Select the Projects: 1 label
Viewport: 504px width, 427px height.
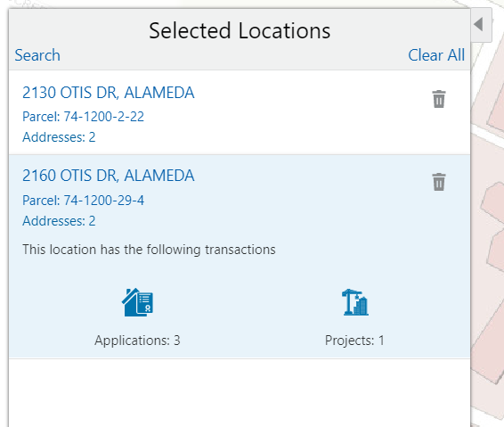coord(354,341)
